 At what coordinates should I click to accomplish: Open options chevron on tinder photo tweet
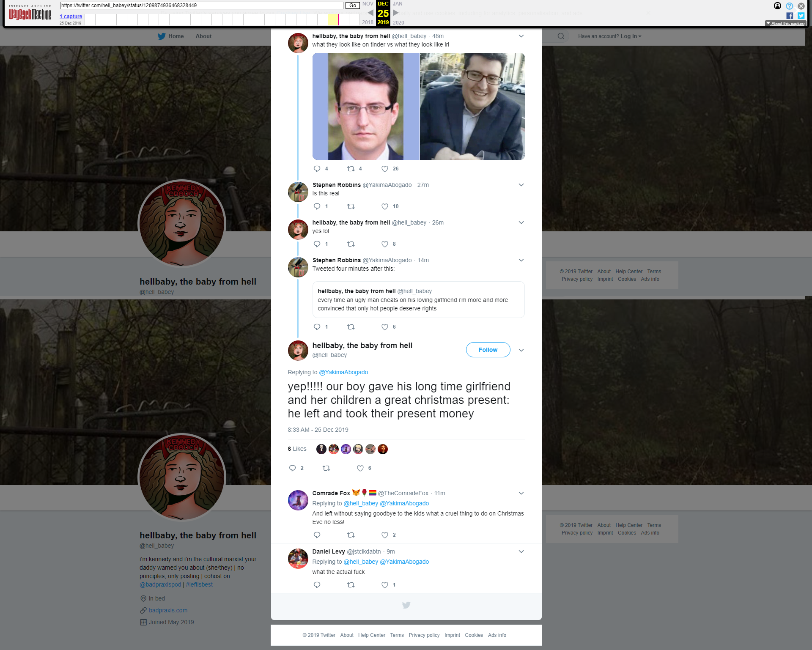pos(521,36)
